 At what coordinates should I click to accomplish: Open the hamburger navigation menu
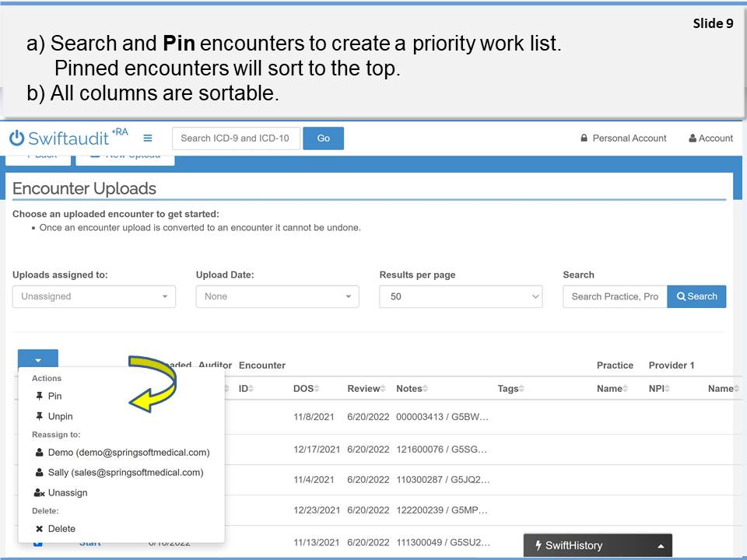[x=148, y=138]
